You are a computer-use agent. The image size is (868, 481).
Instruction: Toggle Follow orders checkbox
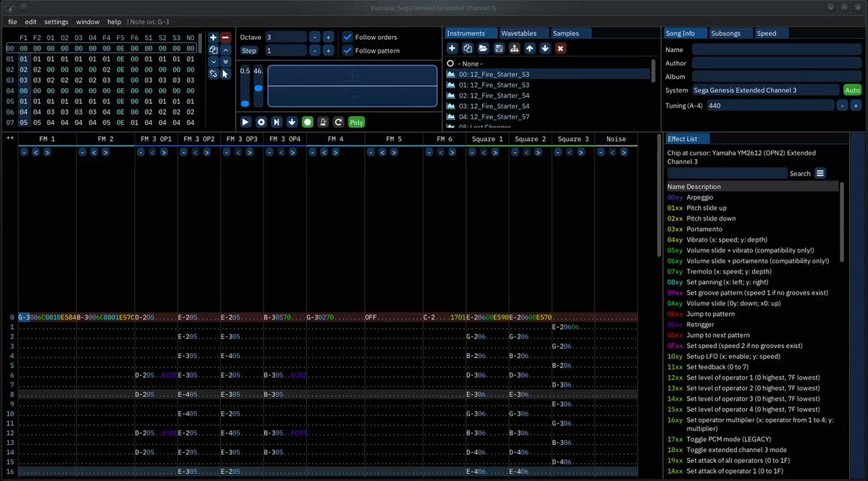pyautogui.click(x=347, y=37)
